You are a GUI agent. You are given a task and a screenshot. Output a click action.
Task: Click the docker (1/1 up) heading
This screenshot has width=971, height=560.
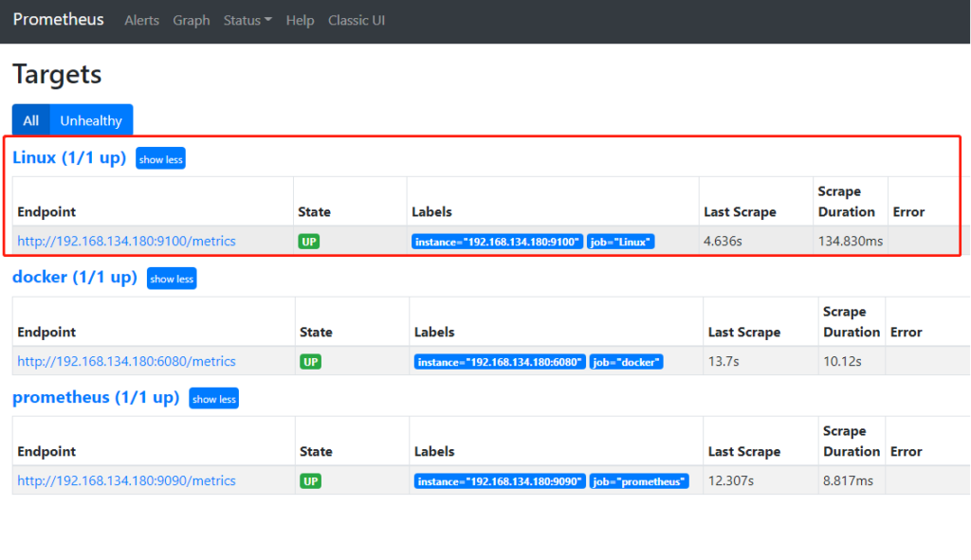[75, 278]
